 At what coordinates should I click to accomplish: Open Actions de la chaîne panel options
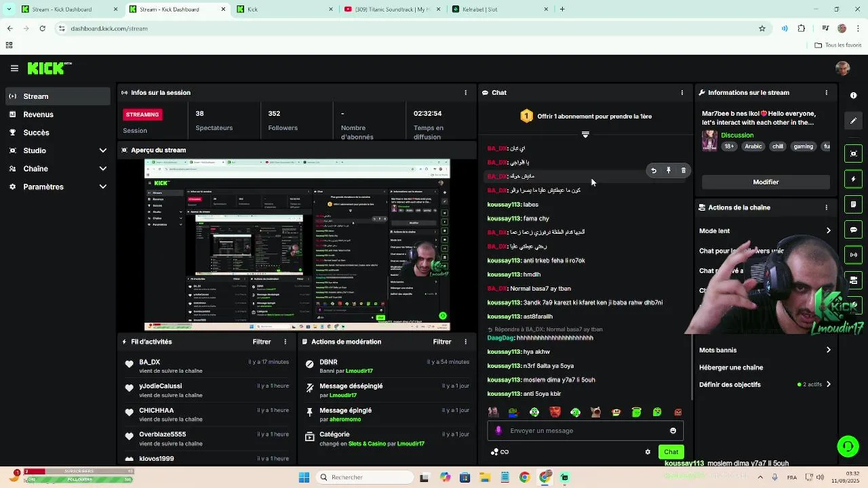826,207
